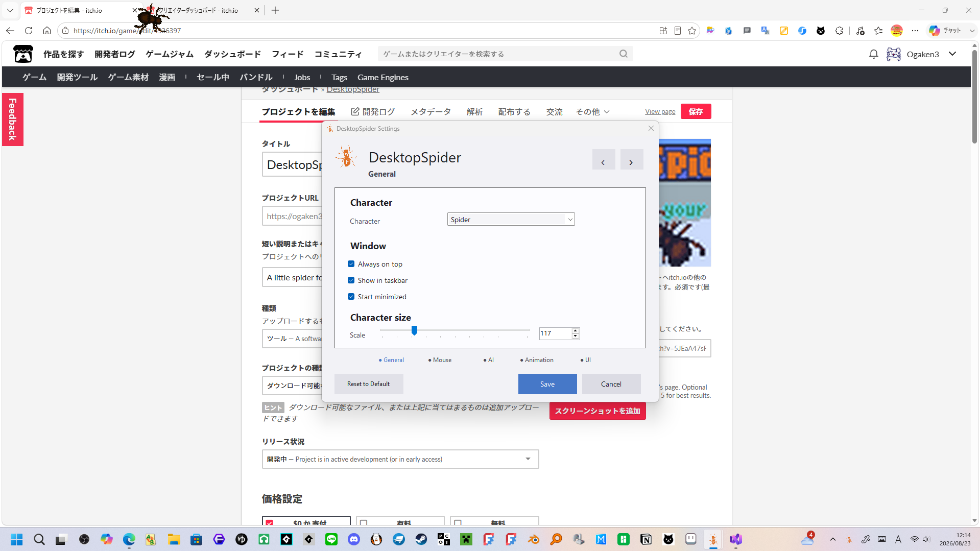Open the Windows Start menu
The image size is (980, 551).
coord(17,539)
